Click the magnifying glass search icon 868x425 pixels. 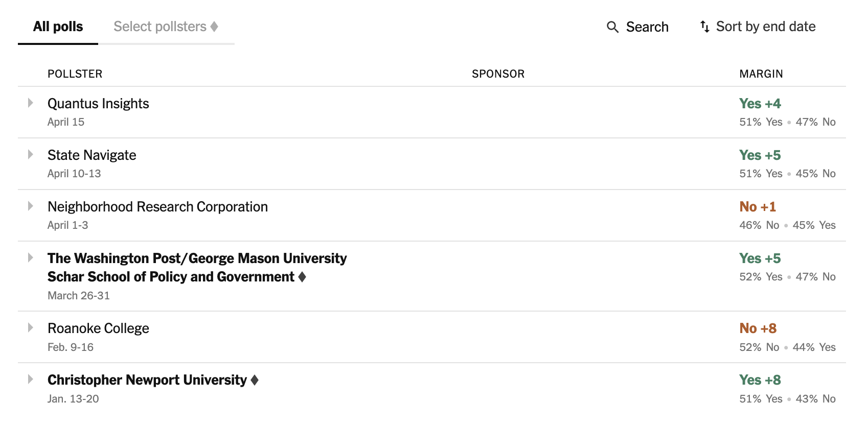pos(612,27)
